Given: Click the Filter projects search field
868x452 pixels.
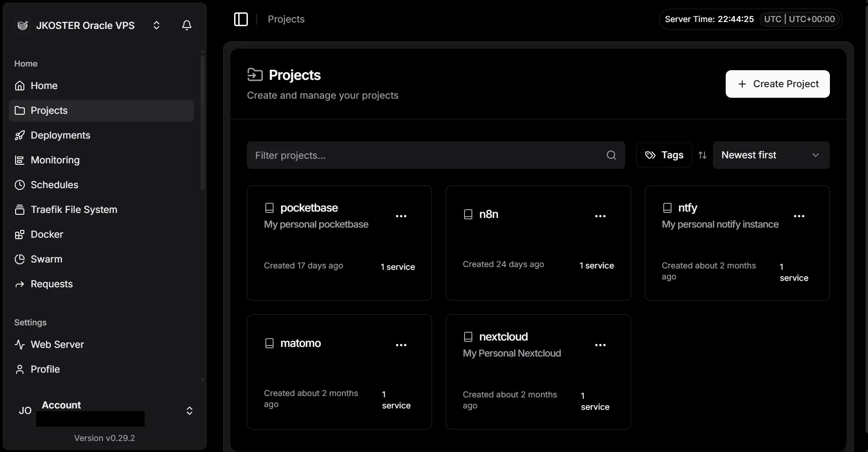Looking at the screenshot, I should 436,155.
